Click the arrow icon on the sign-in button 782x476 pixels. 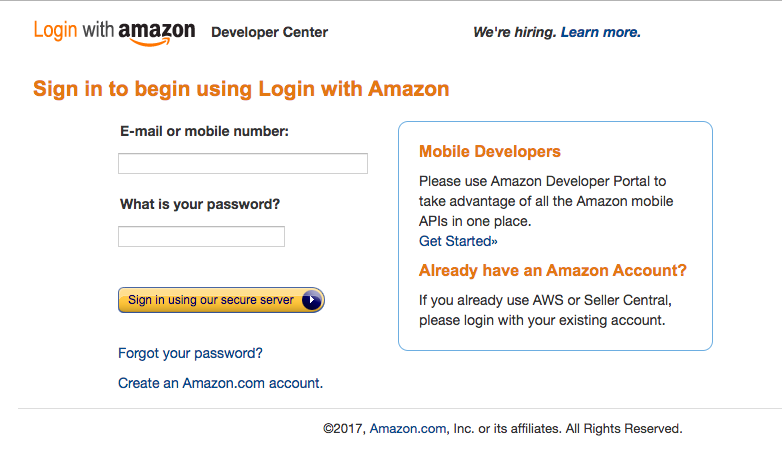click(311, 300)
